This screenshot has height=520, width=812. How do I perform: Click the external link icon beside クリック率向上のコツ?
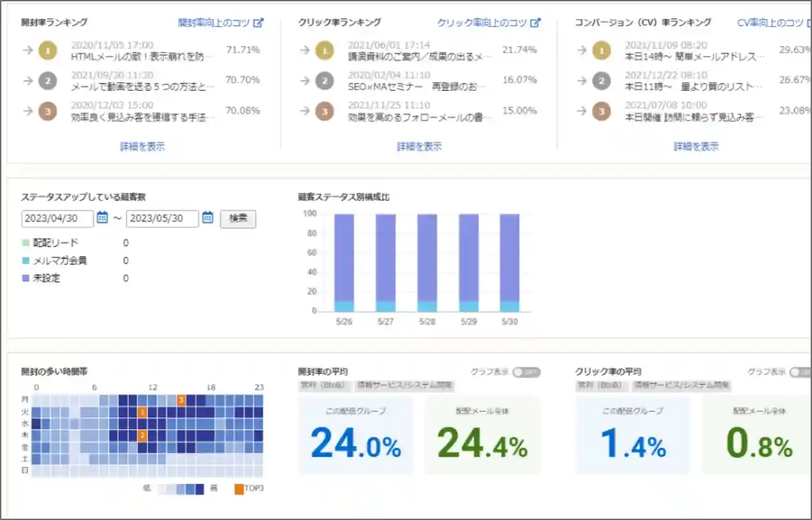coord(535,23)
